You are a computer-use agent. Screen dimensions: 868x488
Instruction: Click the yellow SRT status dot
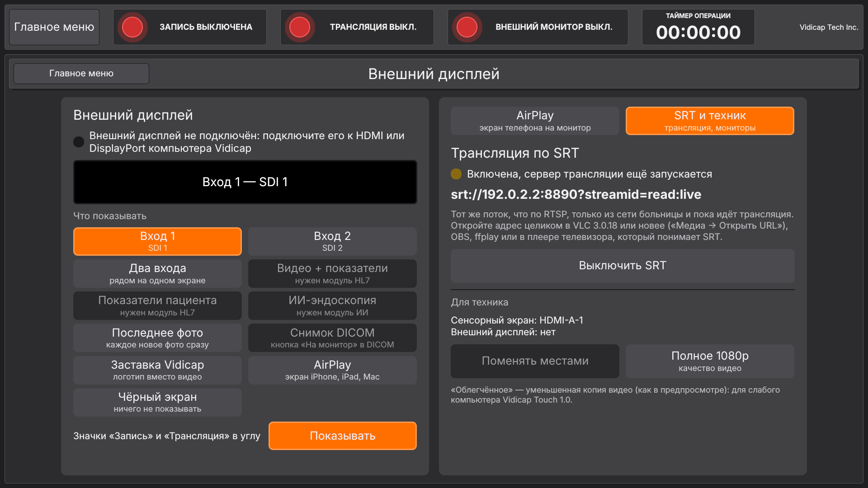[456, 174]
